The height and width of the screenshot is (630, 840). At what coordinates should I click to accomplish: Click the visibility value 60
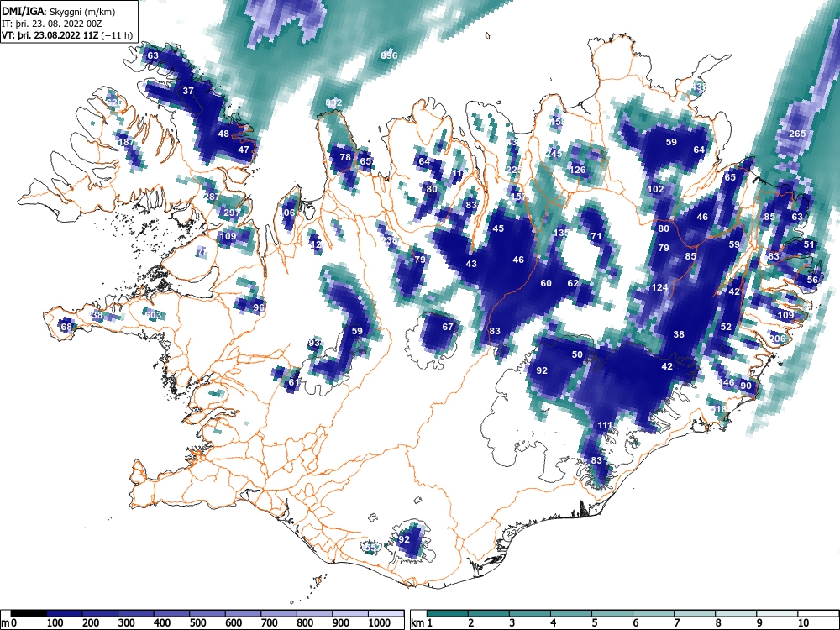tap(546, 283)
